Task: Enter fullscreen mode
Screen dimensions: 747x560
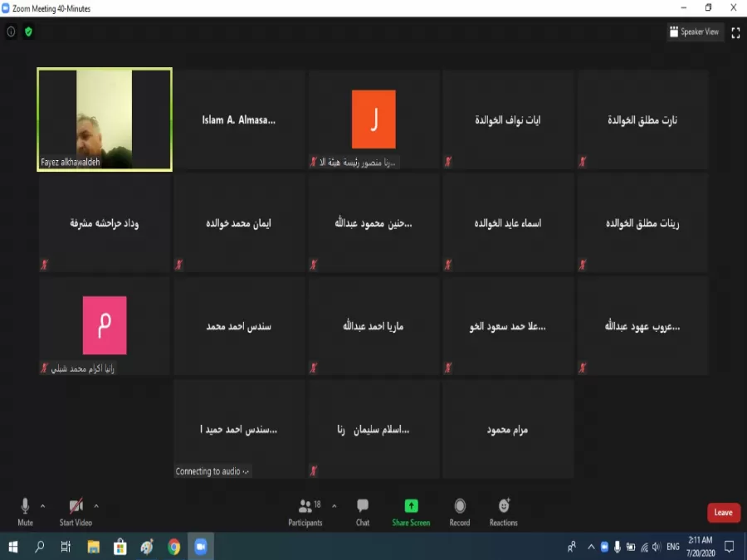Action: tap(736, 33)
